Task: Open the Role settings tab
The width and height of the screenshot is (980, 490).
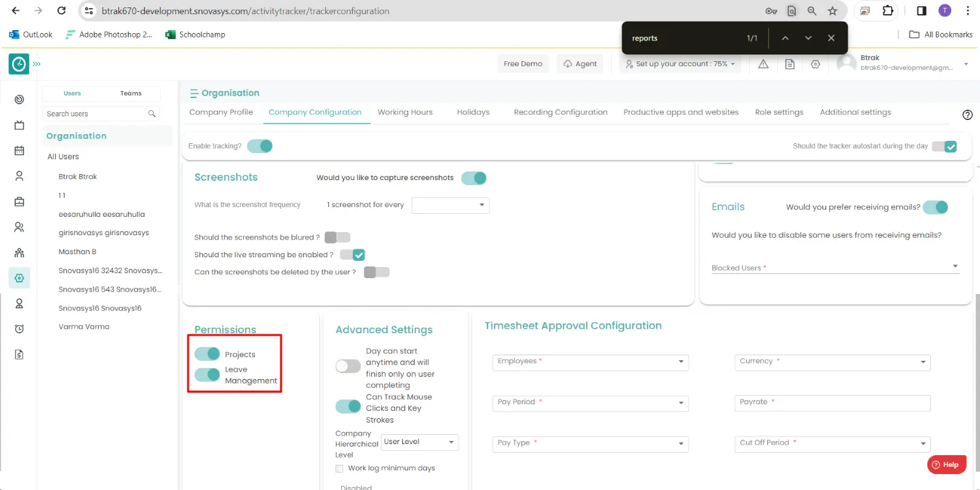Action: [778, 112]
